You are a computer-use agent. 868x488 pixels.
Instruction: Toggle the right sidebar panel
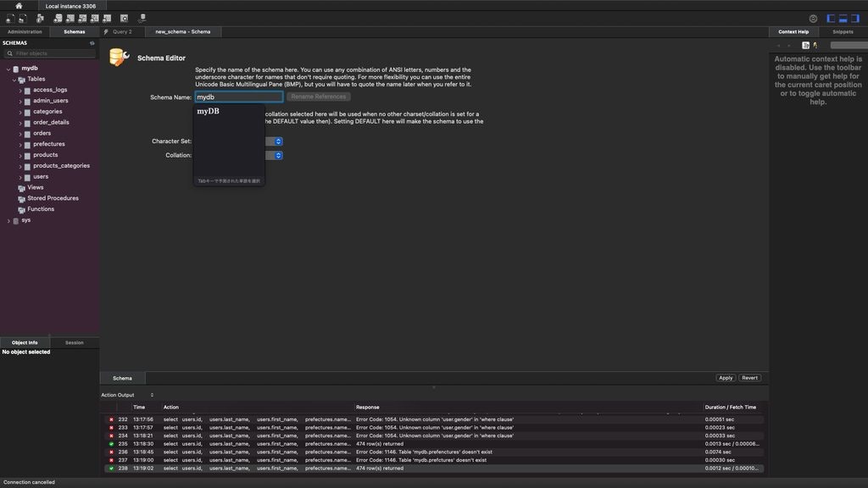click(855, 19)
